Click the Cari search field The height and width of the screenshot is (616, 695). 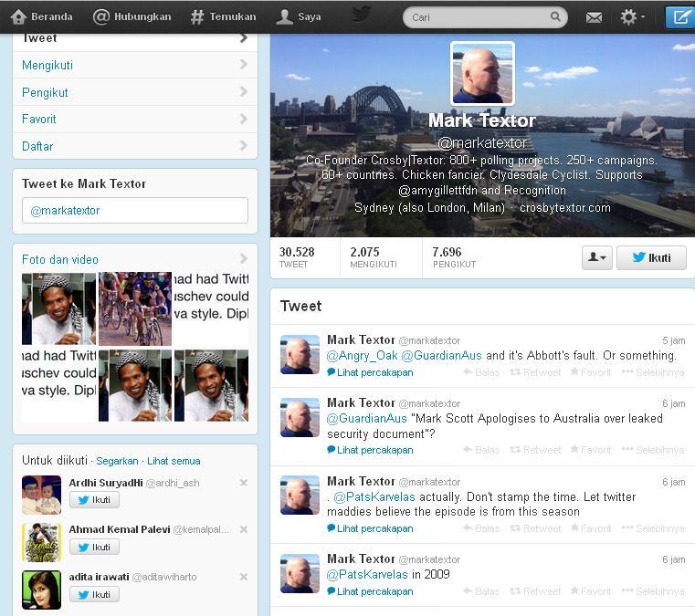tap(485, 17)
